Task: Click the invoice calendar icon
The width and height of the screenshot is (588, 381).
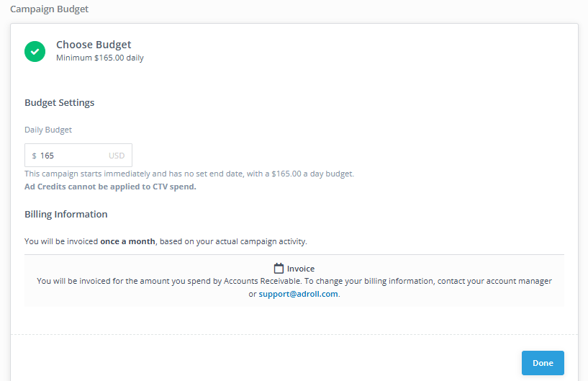Action: [x=279, y=268]
